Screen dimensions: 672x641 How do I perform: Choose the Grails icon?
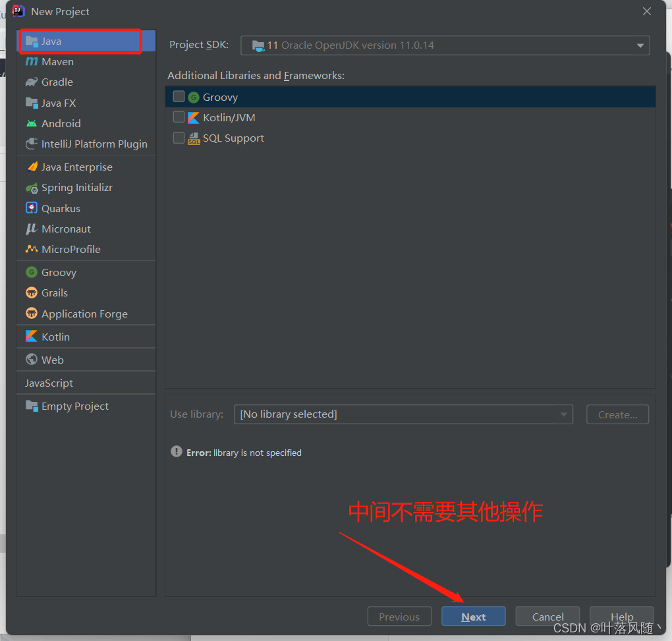(32, 293)
